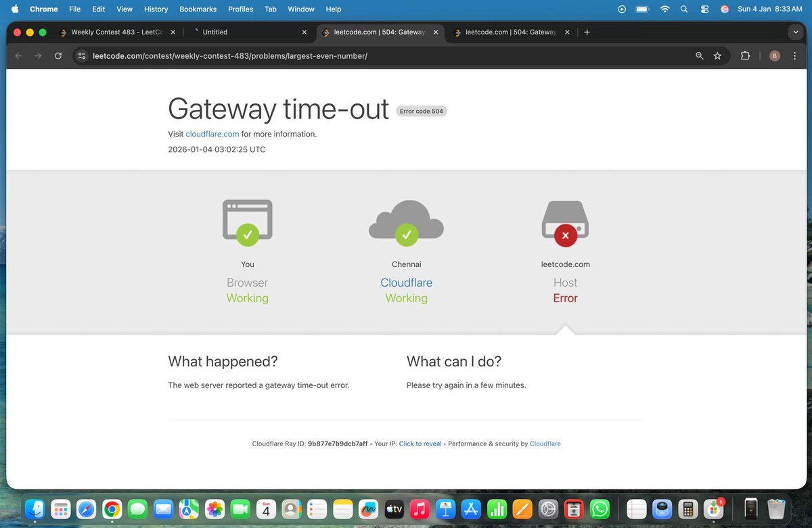Open Messages from the Dock
Image resolution: width=812 pixels, height=528 pixels.
pyautogui.click(x=138, y=508)
